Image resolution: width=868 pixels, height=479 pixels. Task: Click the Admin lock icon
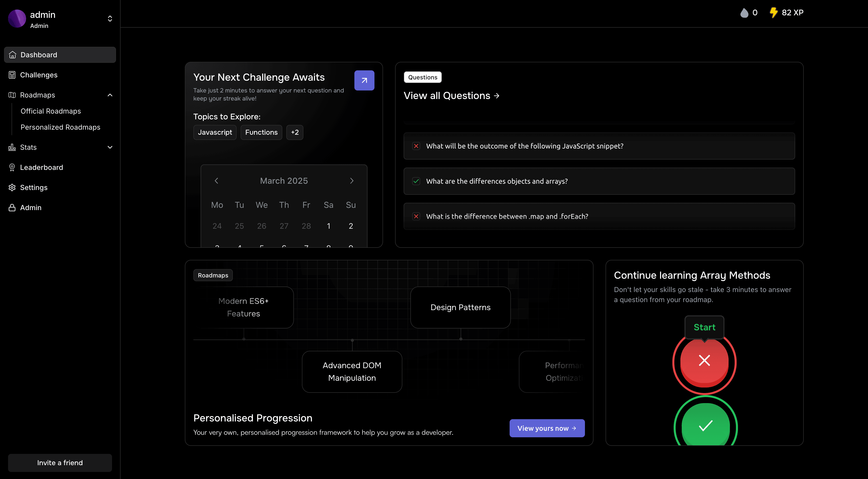pyautogui.click(x=13, y=208)
